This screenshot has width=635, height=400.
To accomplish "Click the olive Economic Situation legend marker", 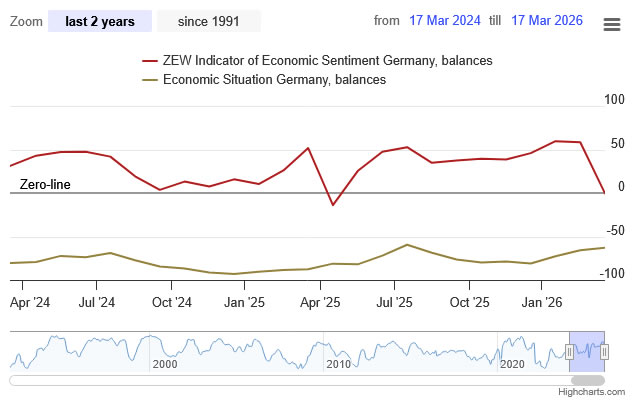I will 150,79.
